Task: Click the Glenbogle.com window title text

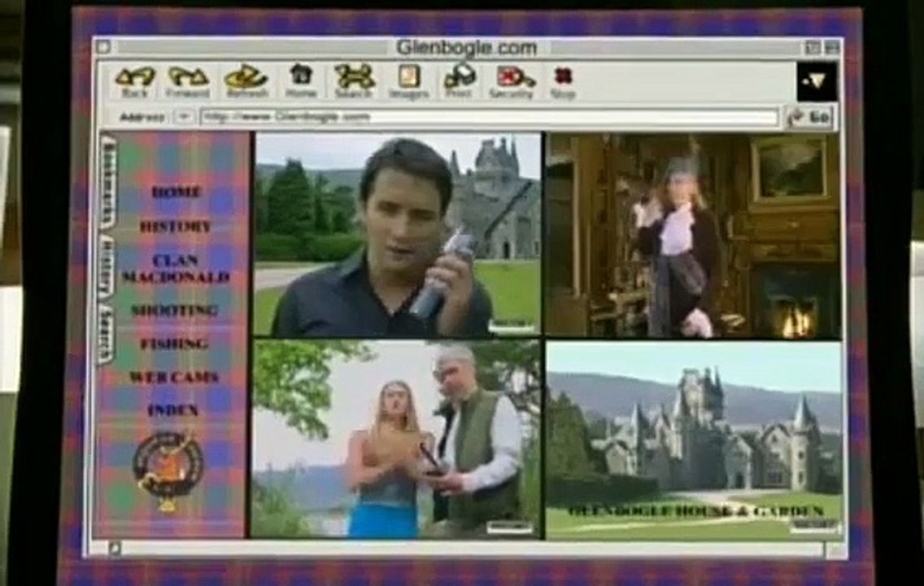Action: 466,47
